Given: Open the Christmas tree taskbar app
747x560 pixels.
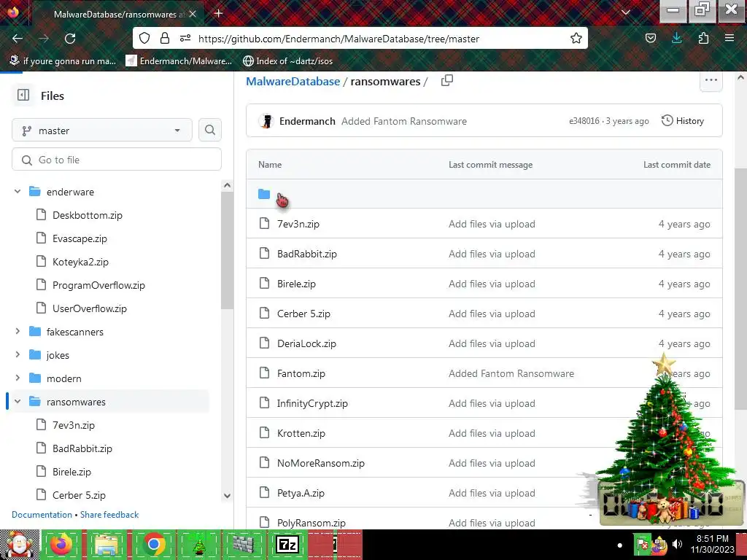Looking at the screenshot, I should 198,545.
